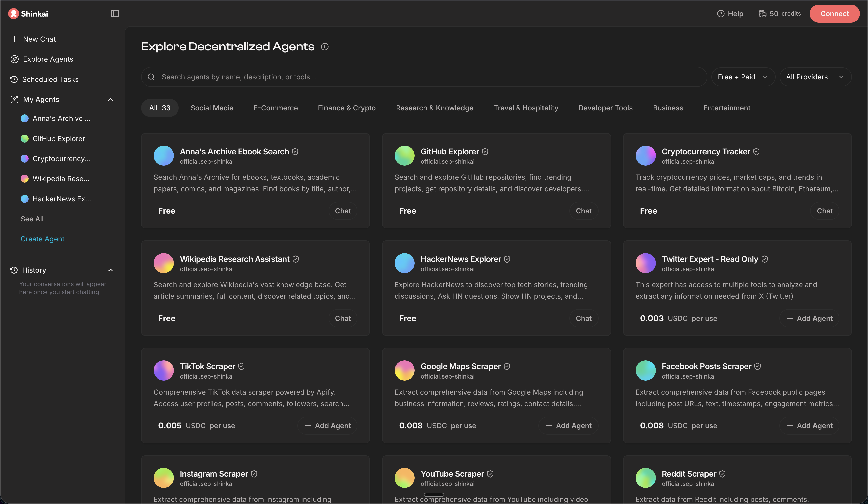Screen dimensions: 868x504
Task: Open the All Providers dropdown
Action: (815, 76)
